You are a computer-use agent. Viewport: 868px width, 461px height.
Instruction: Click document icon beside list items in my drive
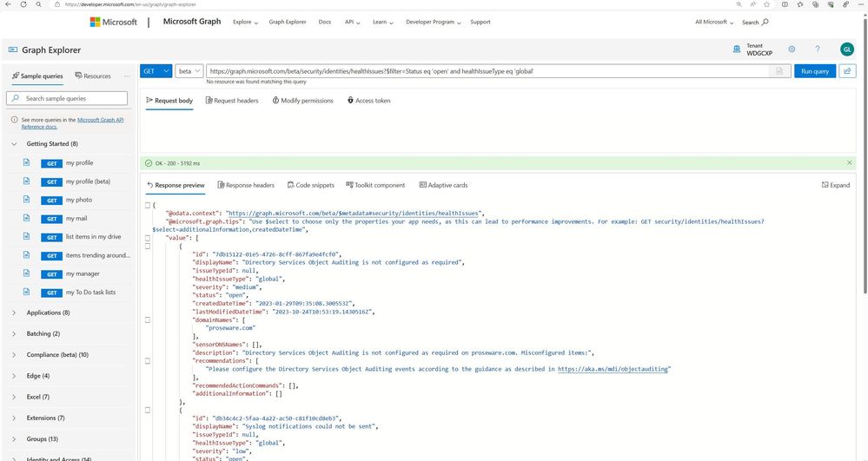point(26,236)
